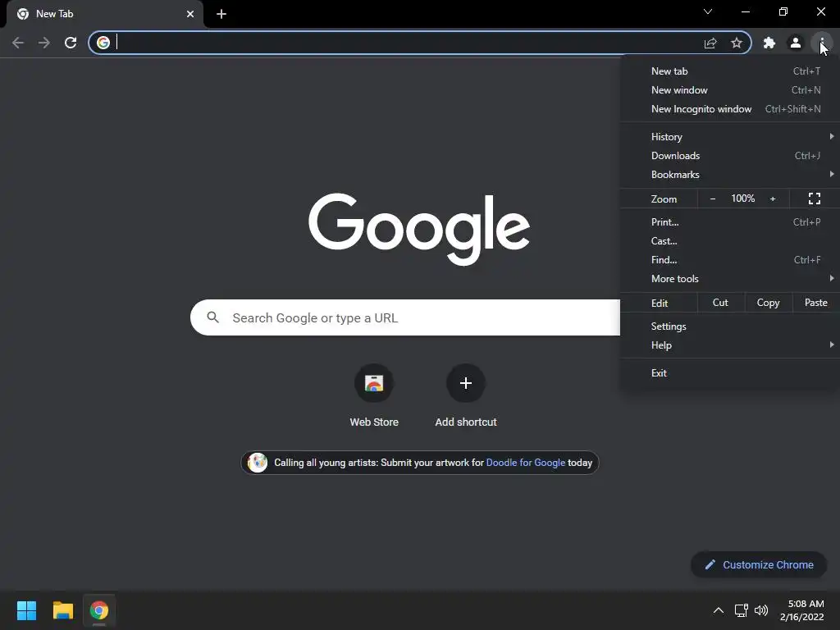Click the Google icon in address bar

(x=103, y=43)
